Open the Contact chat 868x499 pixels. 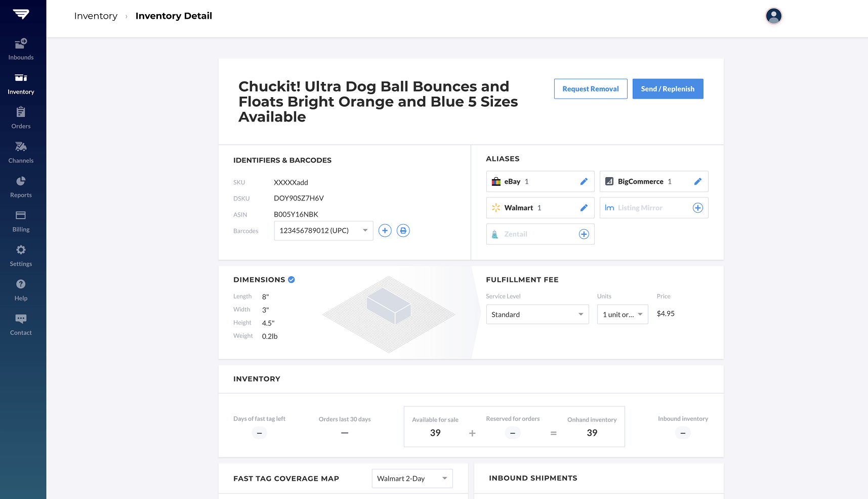[21, 325]
